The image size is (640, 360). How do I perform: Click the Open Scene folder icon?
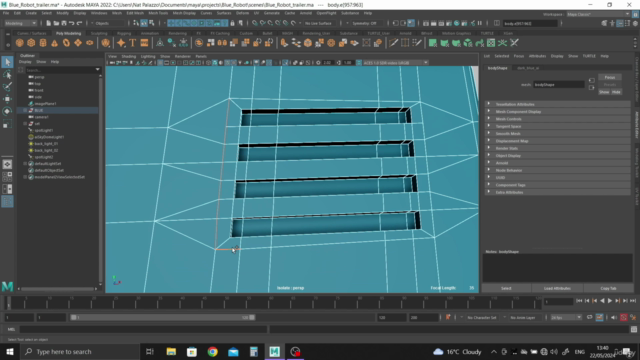[56, 23]
